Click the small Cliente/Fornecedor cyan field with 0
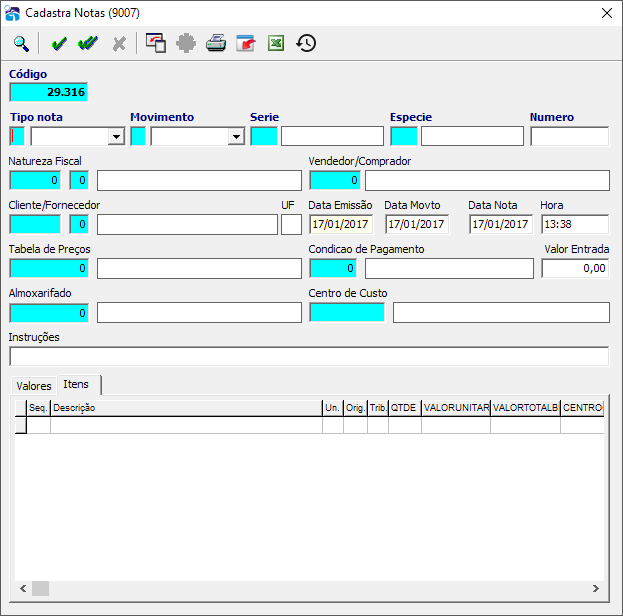623x616 pixels. (x=79, y=224)
